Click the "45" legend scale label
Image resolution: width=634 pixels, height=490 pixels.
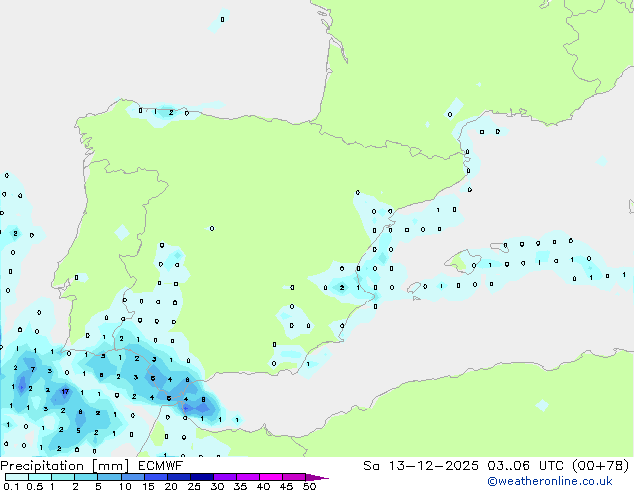coord(286,486)
